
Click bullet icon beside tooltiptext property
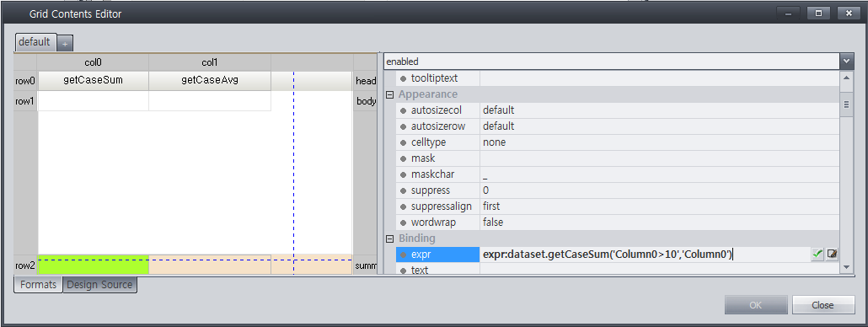coord(403,78)
